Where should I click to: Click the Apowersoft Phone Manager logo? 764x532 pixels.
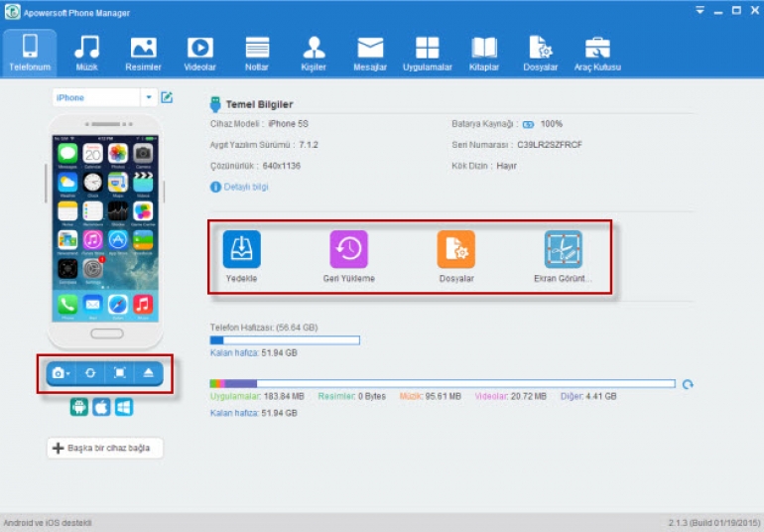tap(12, 12)
